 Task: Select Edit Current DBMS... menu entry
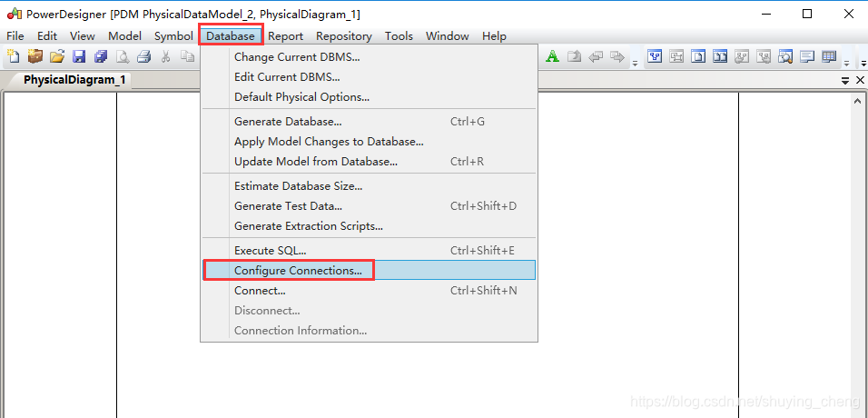pos(369,77)
